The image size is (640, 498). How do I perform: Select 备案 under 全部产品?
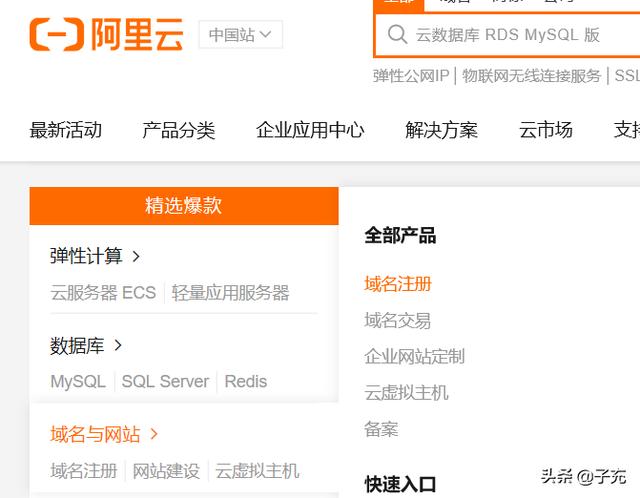point(381,429)
